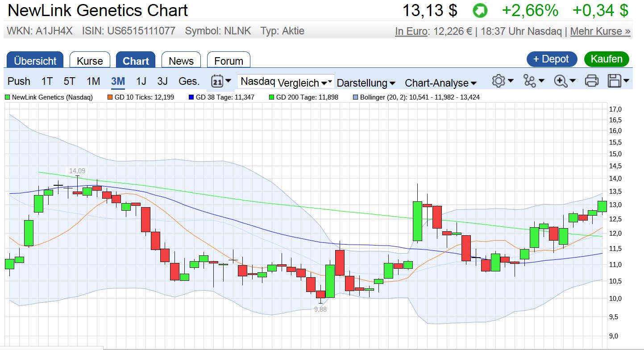Click the 14,09 high price label
Image resolution: width=644 pixels, height=350 pixels.
click(77, 171)
